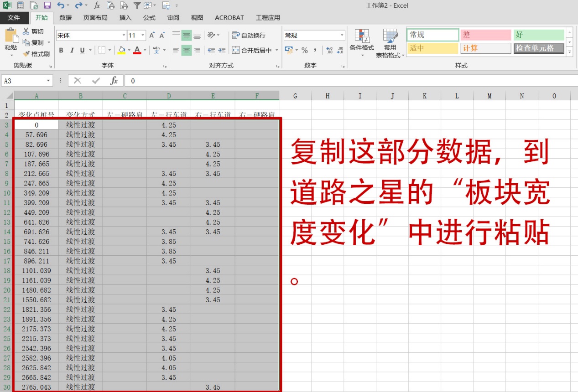Toggle bold formatting
The width and height of the screenshot is (578, 392).
click(x=61, y=50)
